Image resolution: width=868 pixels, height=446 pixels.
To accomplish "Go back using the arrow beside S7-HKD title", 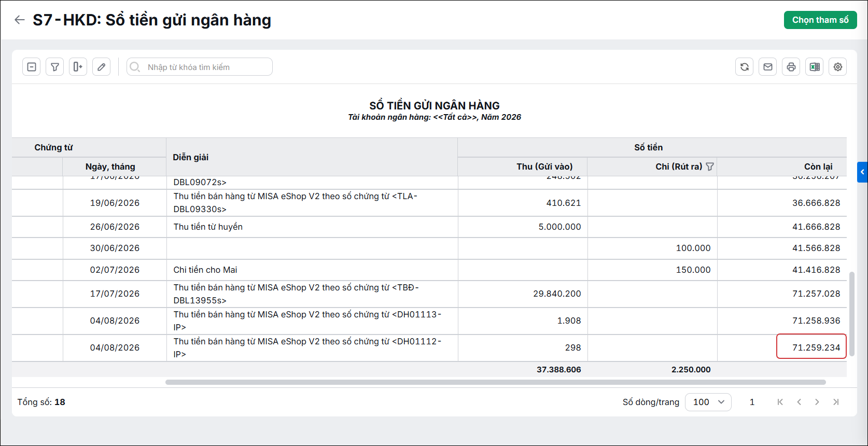I will (20, 20).
